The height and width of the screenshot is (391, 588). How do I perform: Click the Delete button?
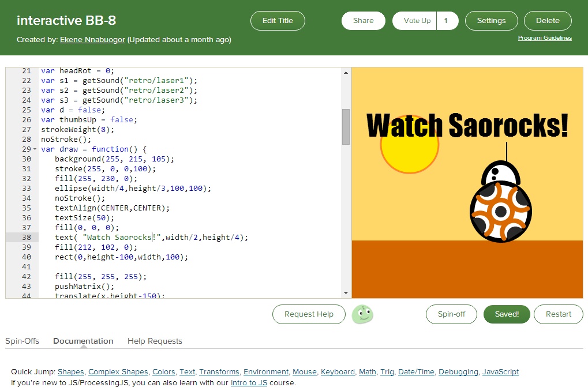[548, 21]
